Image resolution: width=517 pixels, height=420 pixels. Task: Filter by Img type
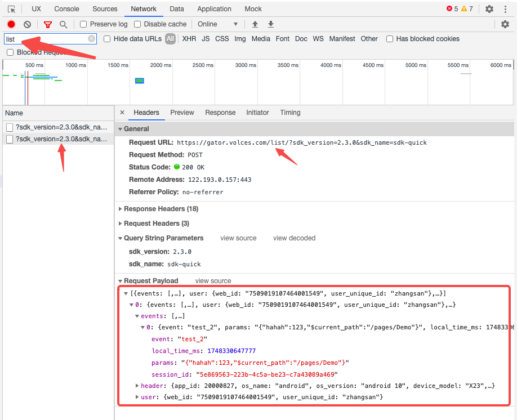[240, 39]
